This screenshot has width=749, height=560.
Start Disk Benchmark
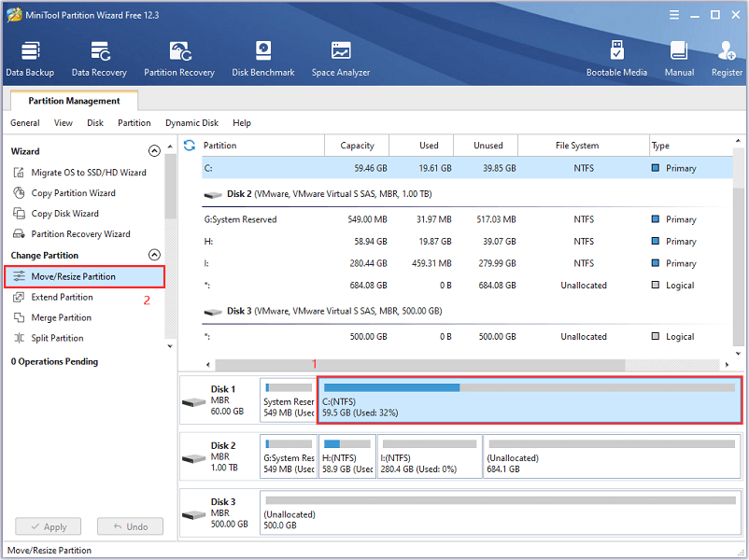(263, 59)
